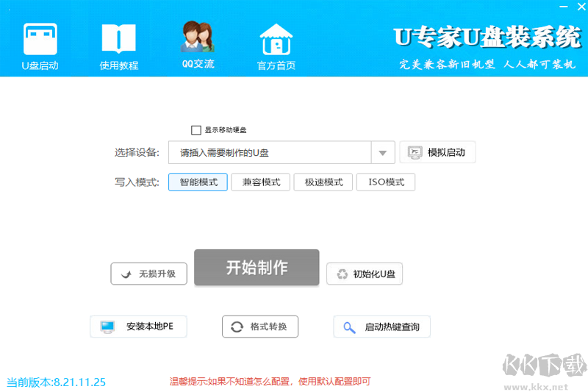The height and width of the screenshot is (392, 588).
Task: Enable the 显示移动硬盘 checkbox
Action: point(196,130)
